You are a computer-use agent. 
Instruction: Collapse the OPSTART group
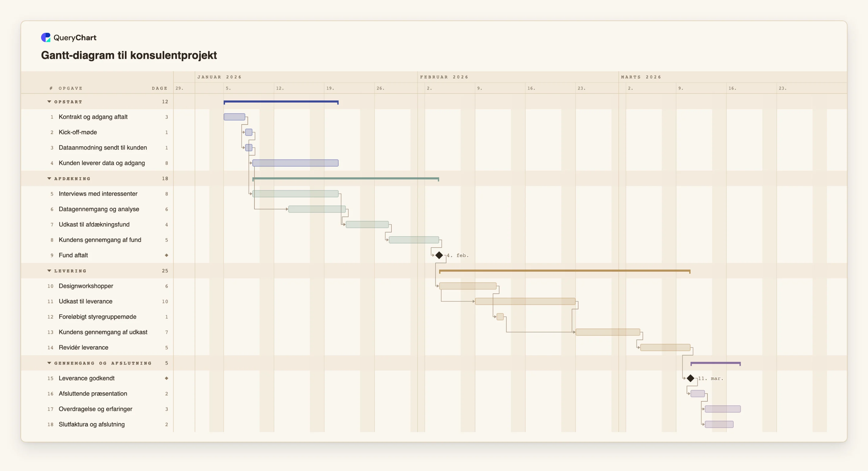pyautogui.click(x=49, y=102)
